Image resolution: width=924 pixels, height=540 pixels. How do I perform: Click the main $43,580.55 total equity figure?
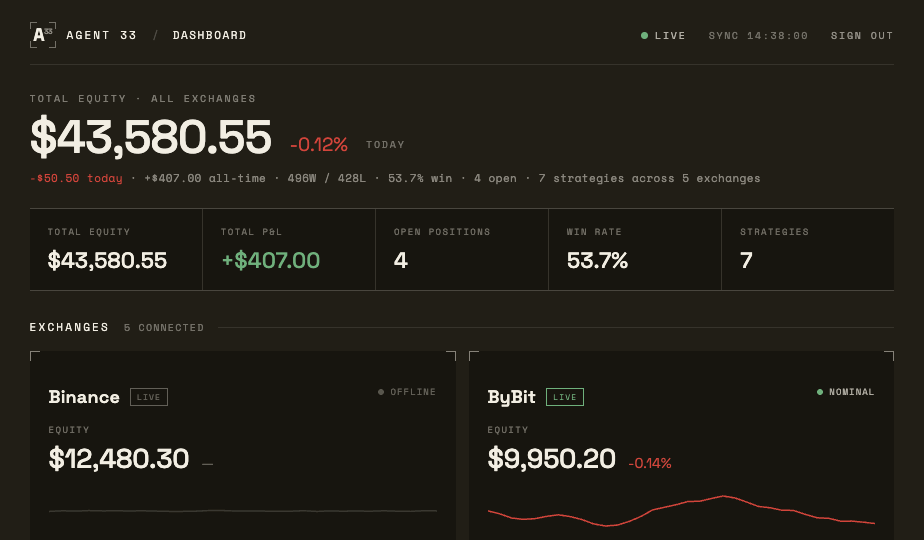click(151, 137)
